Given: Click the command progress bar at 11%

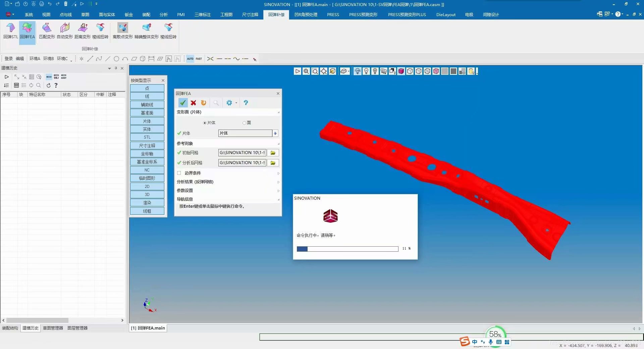Looking at the screenshot, I should coord(347,249).
